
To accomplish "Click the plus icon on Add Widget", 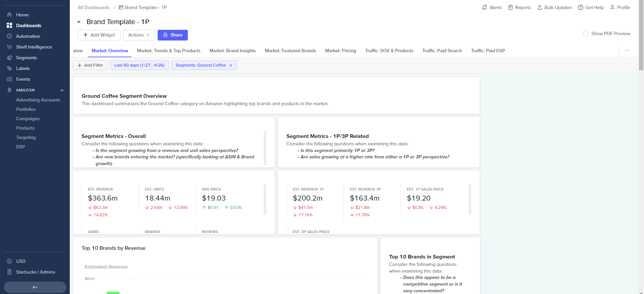I will pos(86,35).
